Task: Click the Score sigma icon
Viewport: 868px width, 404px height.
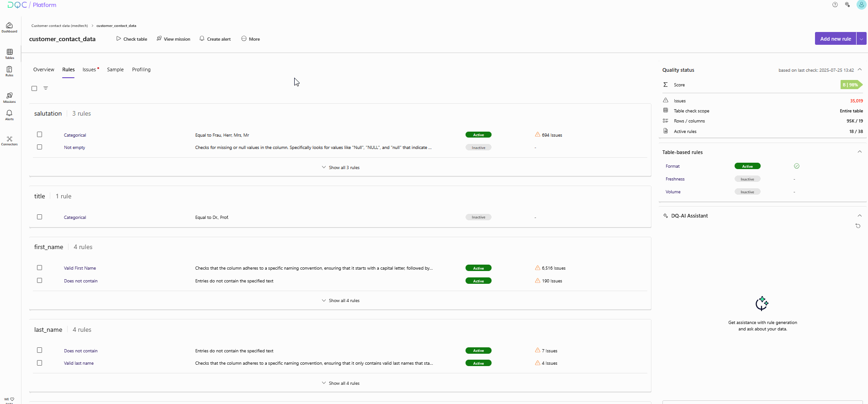Action: tap(666, 85)
